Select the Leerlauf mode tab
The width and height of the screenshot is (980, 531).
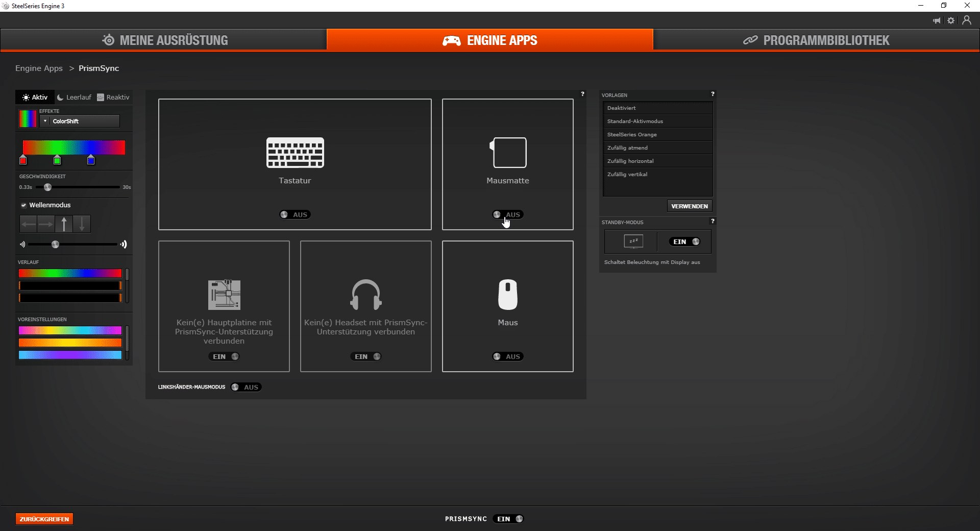pos(74,97)
